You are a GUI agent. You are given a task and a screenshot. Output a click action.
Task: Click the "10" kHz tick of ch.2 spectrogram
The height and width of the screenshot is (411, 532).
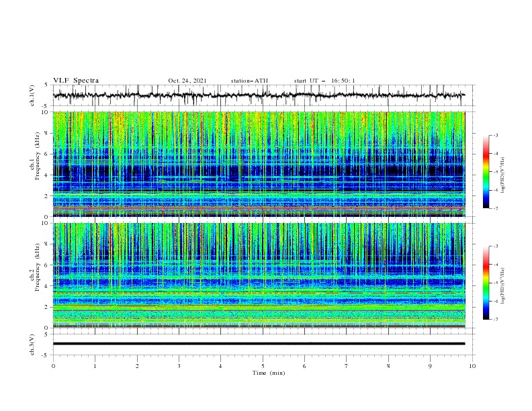tap(46, 223)
